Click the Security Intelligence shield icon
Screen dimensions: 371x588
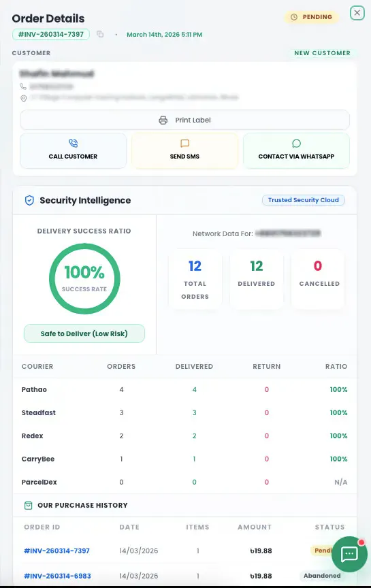29,201
